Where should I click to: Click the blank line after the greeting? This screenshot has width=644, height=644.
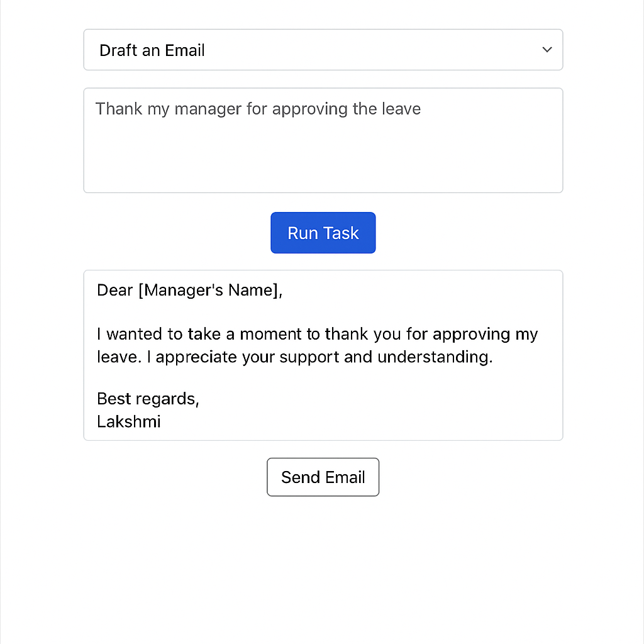click(323, 312)
